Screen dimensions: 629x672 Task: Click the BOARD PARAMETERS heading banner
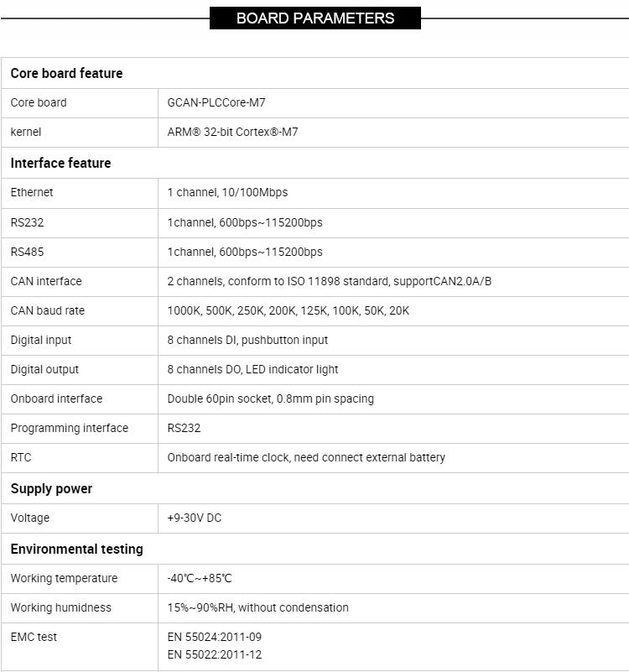tap(314, 18)
